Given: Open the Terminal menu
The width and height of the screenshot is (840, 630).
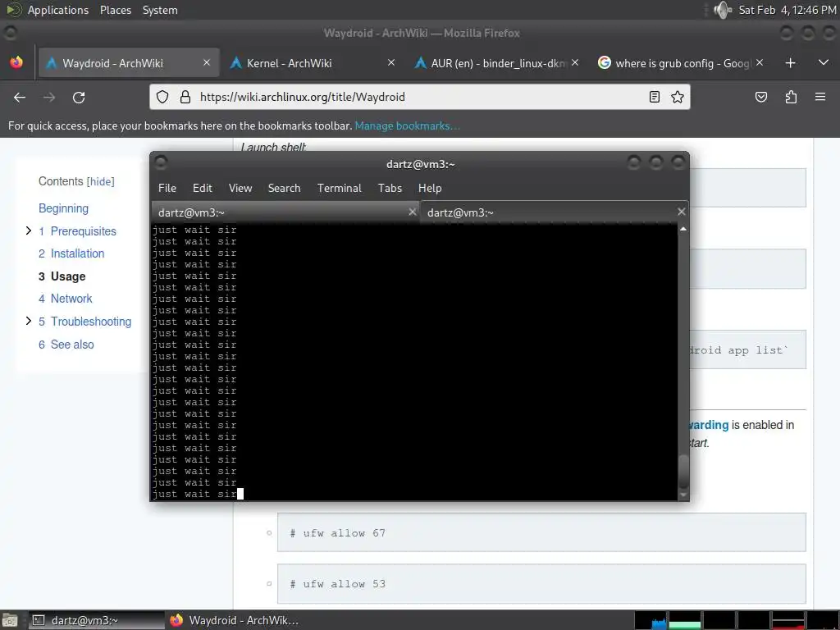Looking at the screenshot, I should [339, 188].
